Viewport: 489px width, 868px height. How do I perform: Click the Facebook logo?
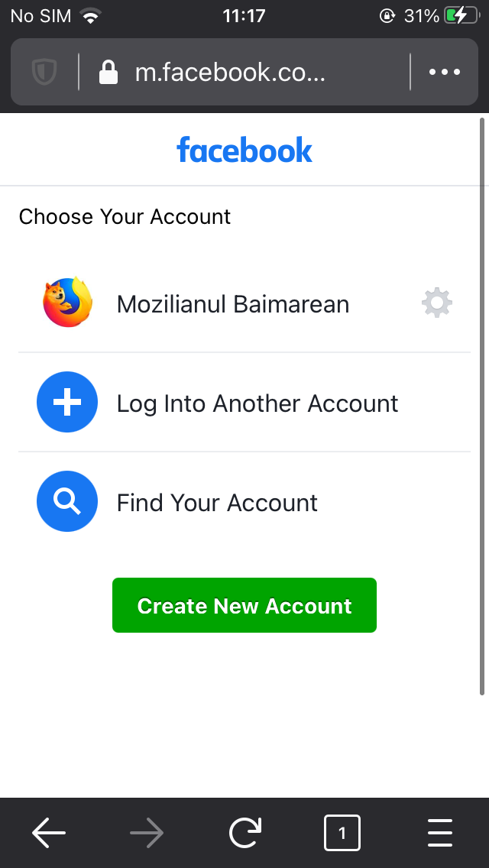tap(244, 150)
